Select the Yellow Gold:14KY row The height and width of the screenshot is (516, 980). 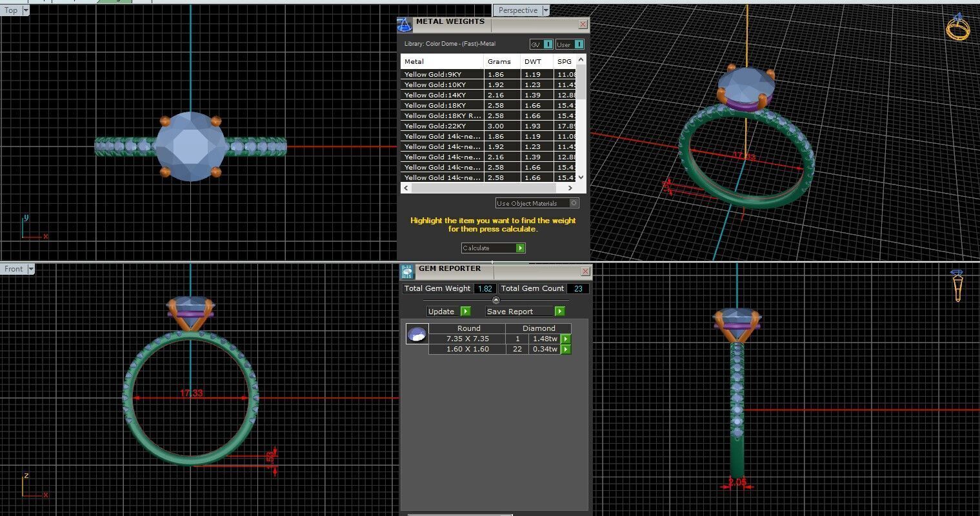point(488,95)
